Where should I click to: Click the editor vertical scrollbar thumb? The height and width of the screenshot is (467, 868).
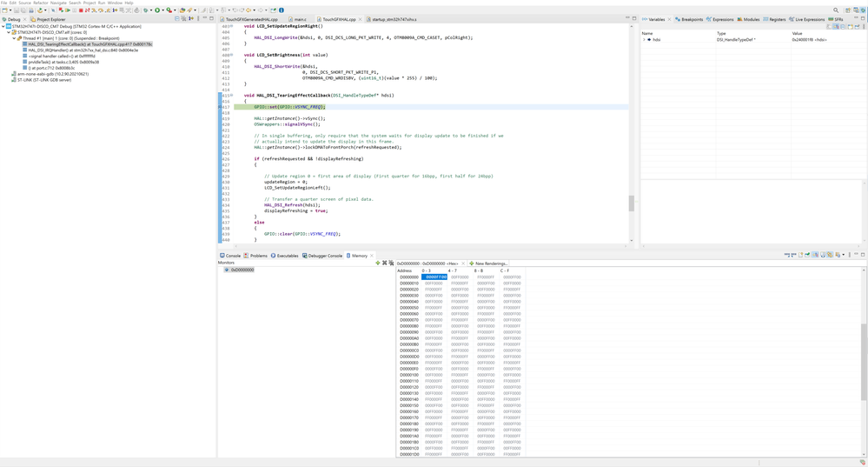point(631,203)
